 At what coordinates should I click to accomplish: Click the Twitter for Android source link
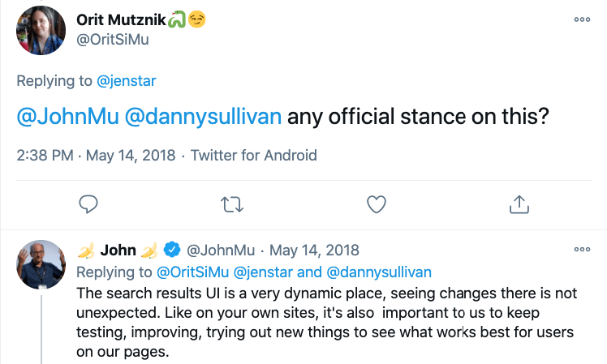253,155
